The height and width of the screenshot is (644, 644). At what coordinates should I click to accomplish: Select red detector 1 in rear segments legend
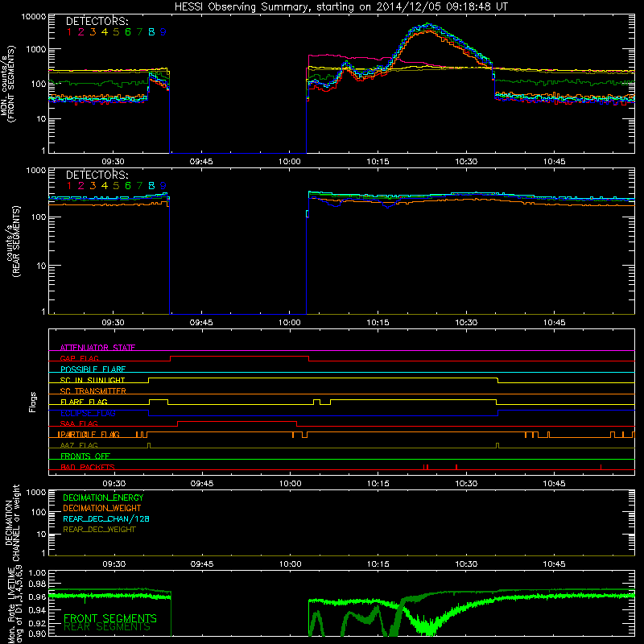click(x=69, y=186)
